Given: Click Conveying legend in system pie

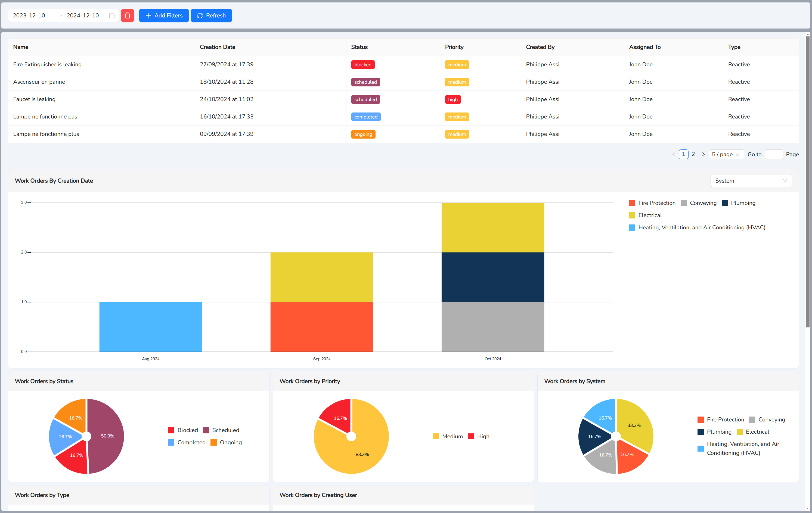Looking at the screenshot, I should pos(767,420).
